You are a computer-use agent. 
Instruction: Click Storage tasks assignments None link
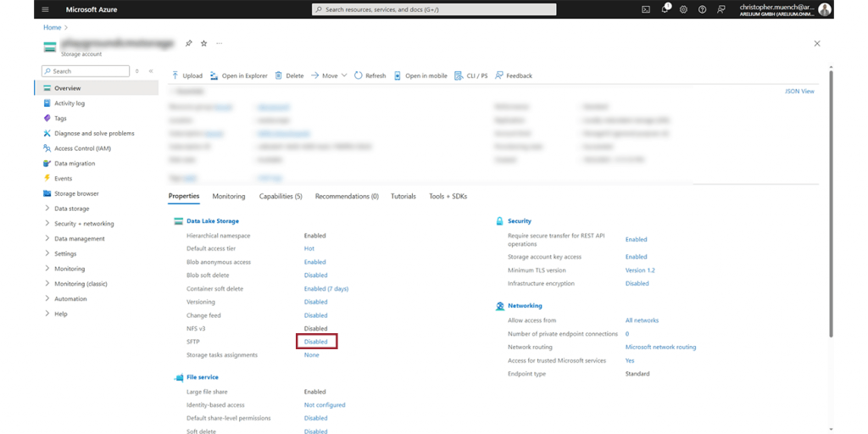pyautogui.click(x=312, y=355)
